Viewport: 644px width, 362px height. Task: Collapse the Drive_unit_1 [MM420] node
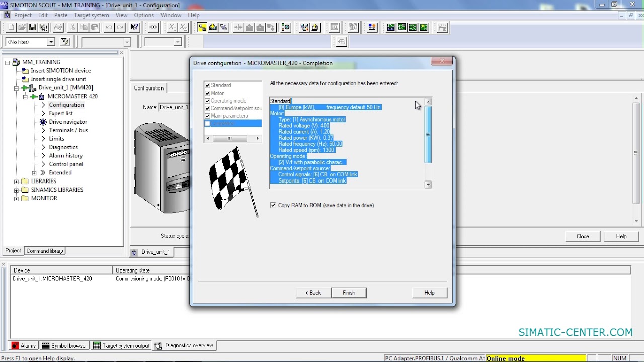coord(16,88)
